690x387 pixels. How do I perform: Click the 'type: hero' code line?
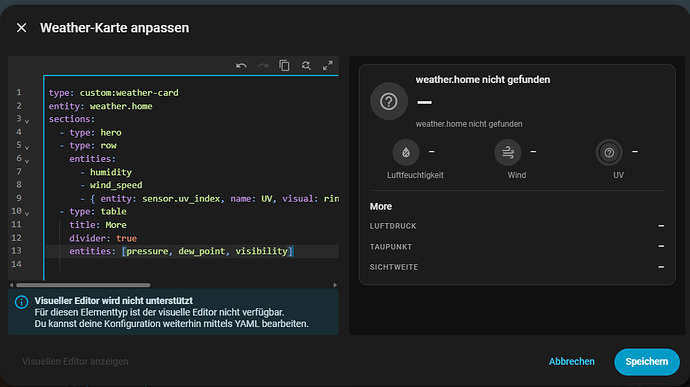pyautogui.click(x=90, y=133)
